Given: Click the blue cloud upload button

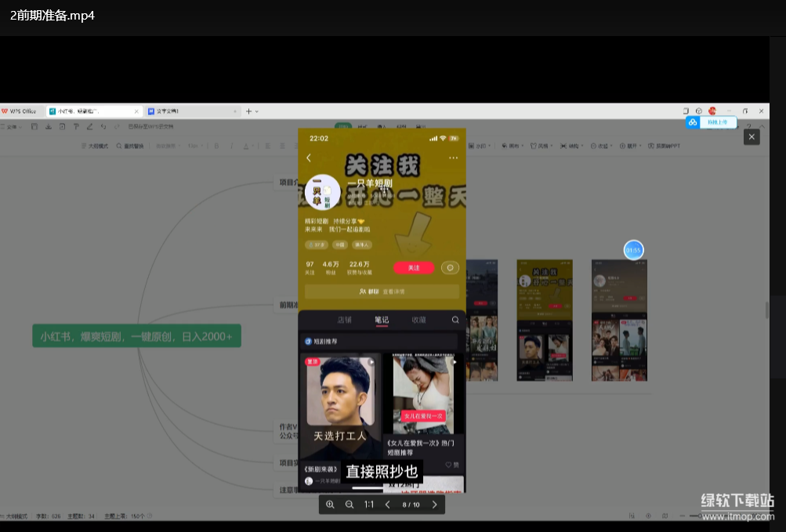Looking at the screenshot, I should 712,122.
